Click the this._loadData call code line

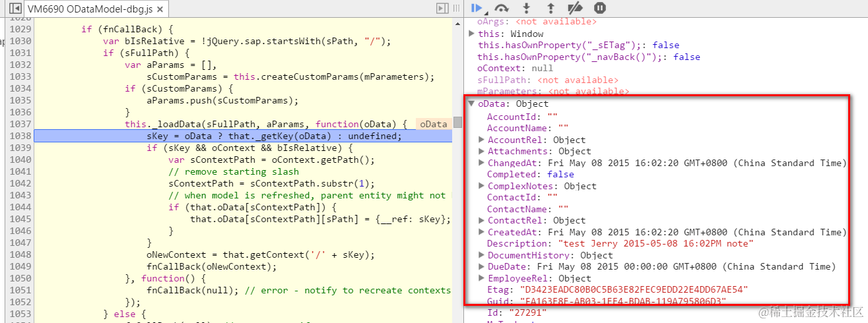pyautogui.click(x=265, y=124)
